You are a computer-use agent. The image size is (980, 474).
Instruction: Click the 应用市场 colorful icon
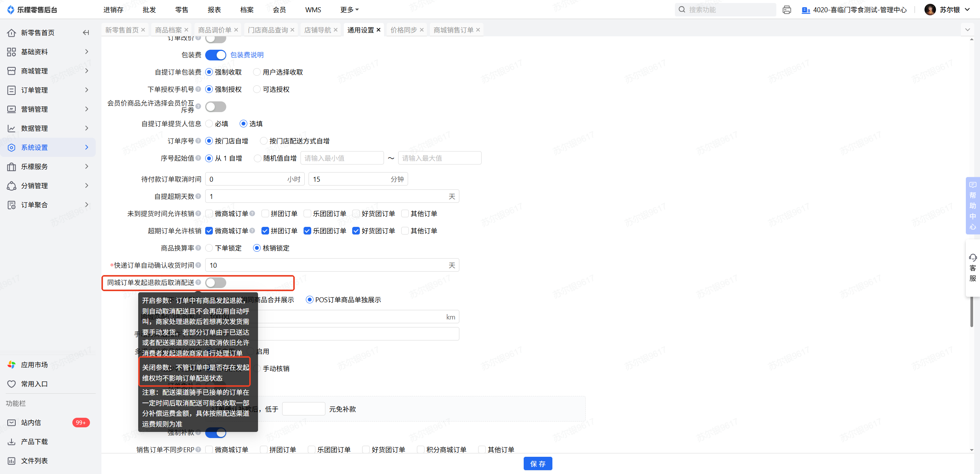[11, 365]
